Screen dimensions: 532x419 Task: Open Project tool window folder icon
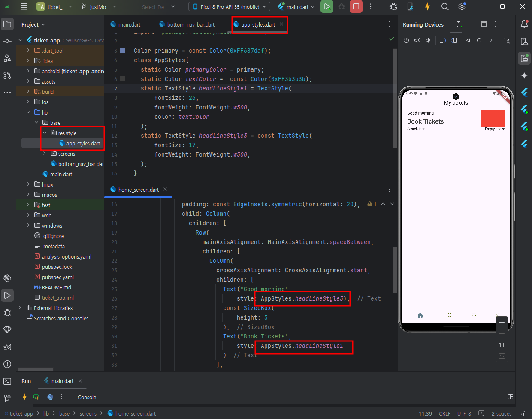click(x=7, y=24)
